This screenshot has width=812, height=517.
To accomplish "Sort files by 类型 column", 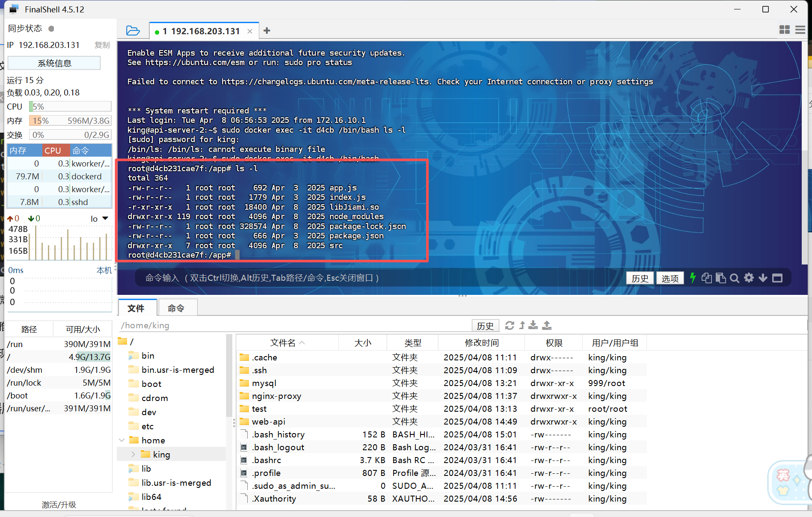I will coord(413,343).
